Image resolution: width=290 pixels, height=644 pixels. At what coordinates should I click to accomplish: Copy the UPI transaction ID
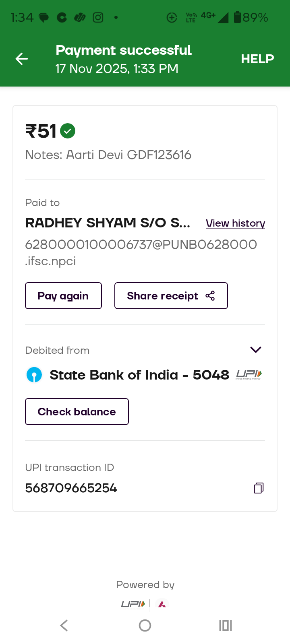[x=259, y=488]
